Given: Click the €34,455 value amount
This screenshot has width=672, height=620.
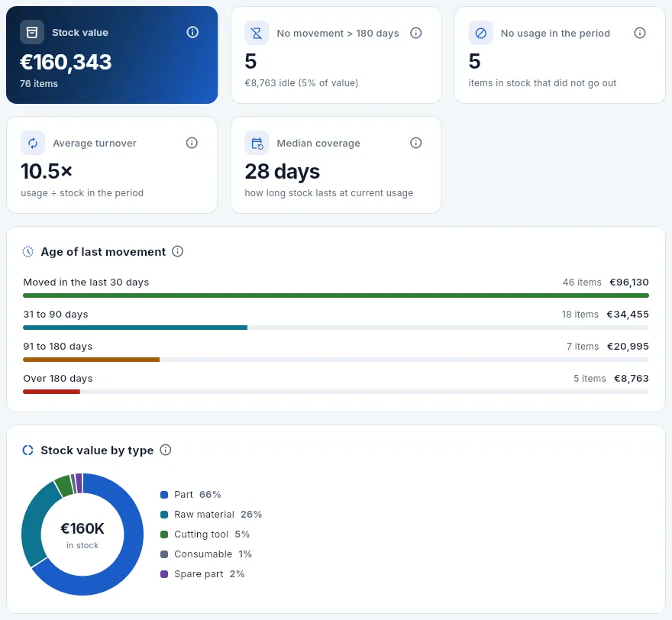Looking at the screenshot, I should pos(628,315).
